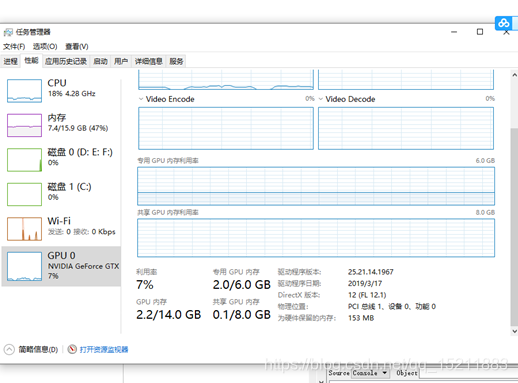Click the 2.2/14.0 GB GPU memory value
Viewport: 518px width, 383px height.
169,315
